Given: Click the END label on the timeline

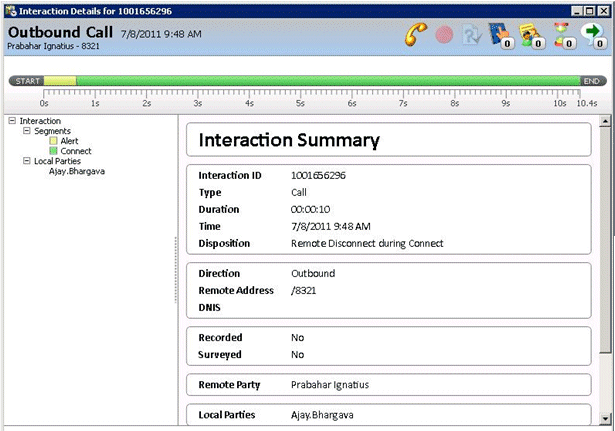Looking at the screenshot, I should [x=592, y=81].
